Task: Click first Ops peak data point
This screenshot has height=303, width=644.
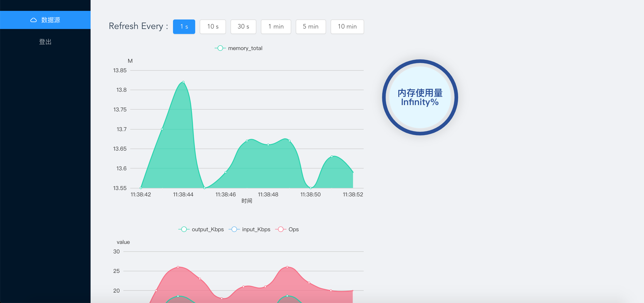Action: tap(178, 267)
